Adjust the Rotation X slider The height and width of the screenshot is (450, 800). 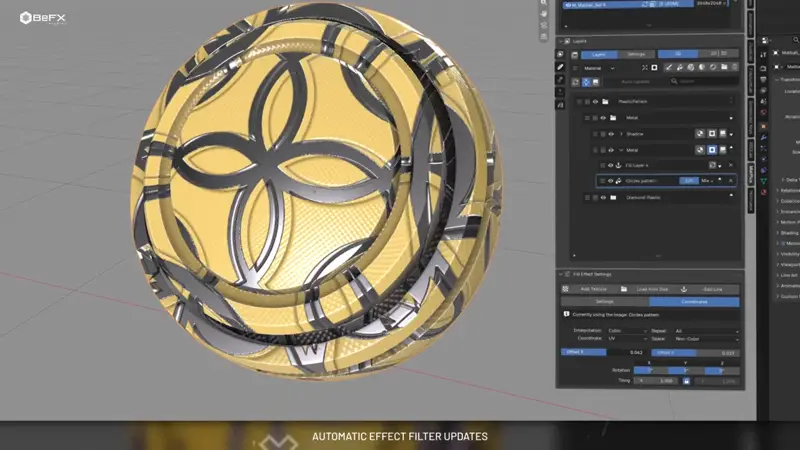pyautogui.click(x=651, y=370)
